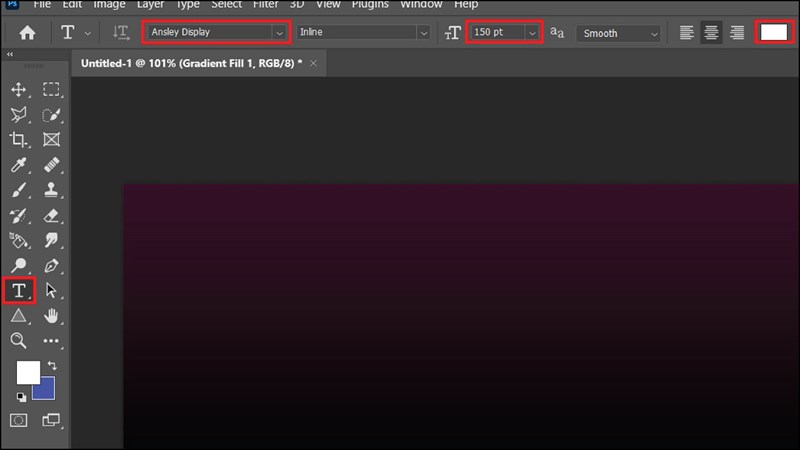
Task: Select the Paint Bucket tool
Action: tap(19, 240)
